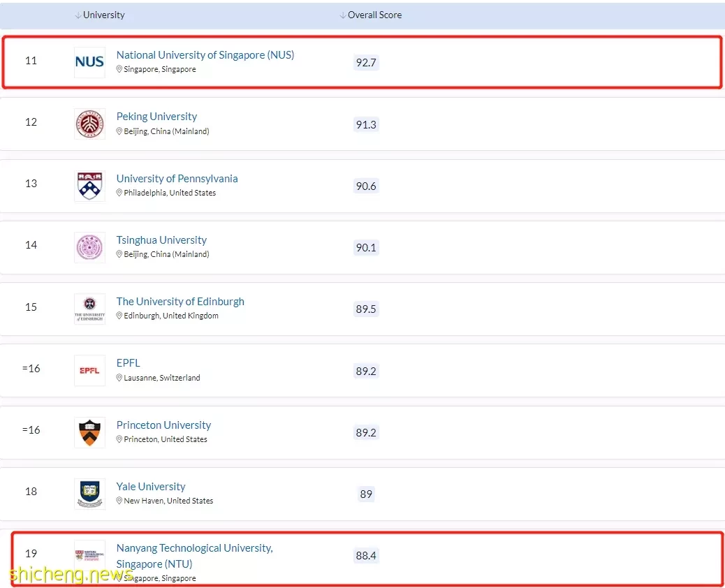Click the location pin beside Philadelphia, United States
The width and height of the screenshot is (725, 588).
[119, 193]
